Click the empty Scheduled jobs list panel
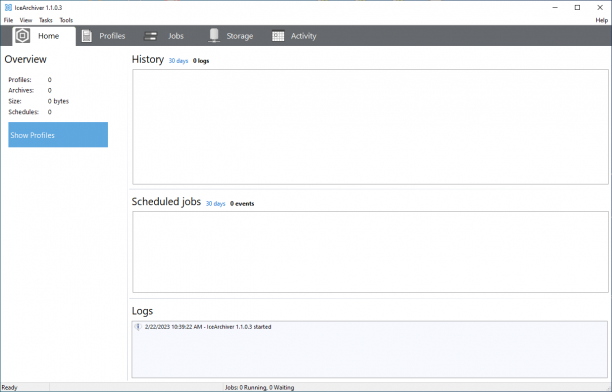 370,252
